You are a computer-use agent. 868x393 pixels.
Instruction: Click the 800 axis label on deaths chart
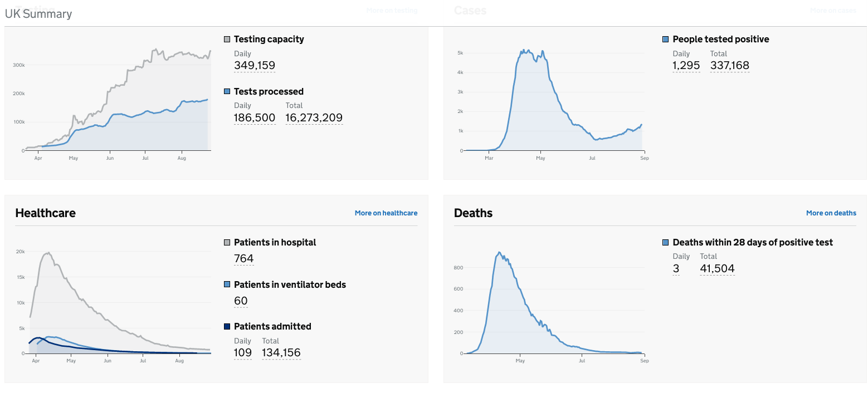pos(459,268)
